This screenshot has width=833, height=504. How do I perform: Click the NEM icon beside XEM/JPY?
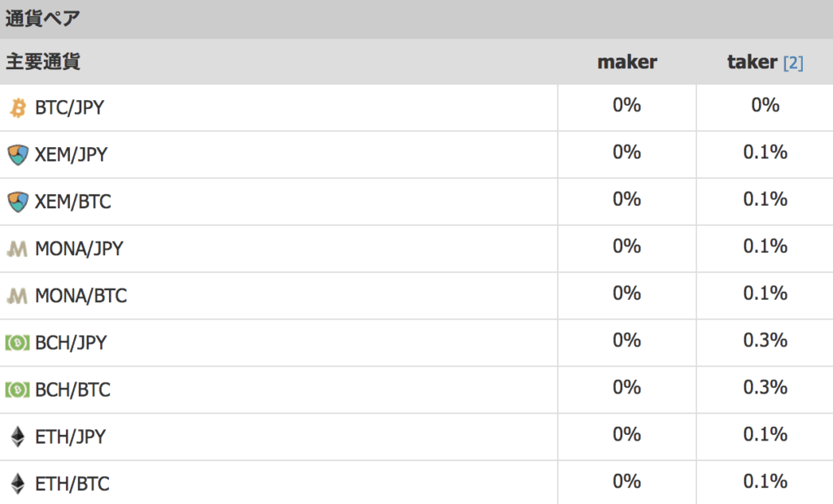[18, 154]
